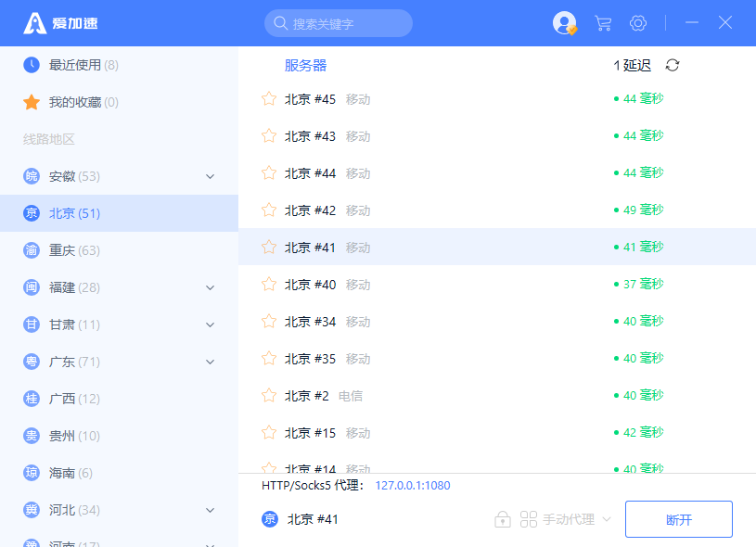Screen dimensions: 756x547
Task: Open the shopping cart icon
Action: pyautogui.click(x=603, y=23)
